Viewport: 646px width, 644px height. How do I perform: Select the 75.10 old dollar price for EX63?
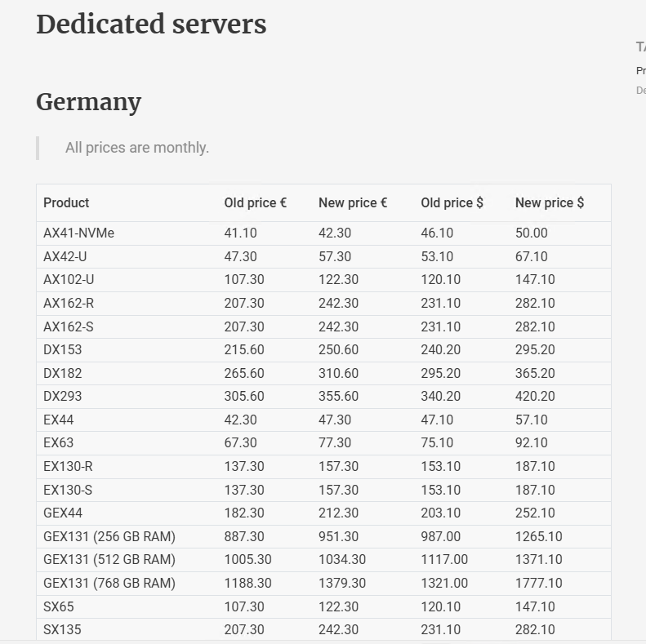(437, 442)
